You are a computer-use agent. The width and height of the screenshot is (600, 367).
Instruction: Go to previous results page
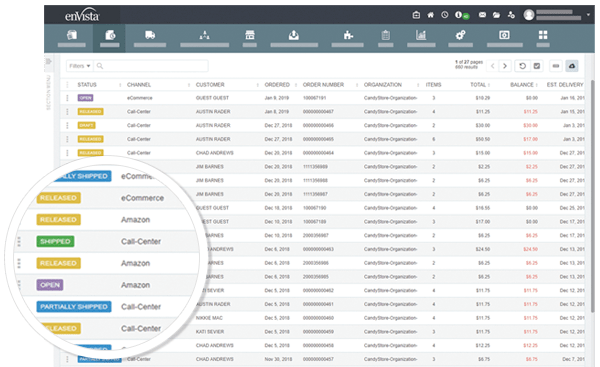point(492,66)
